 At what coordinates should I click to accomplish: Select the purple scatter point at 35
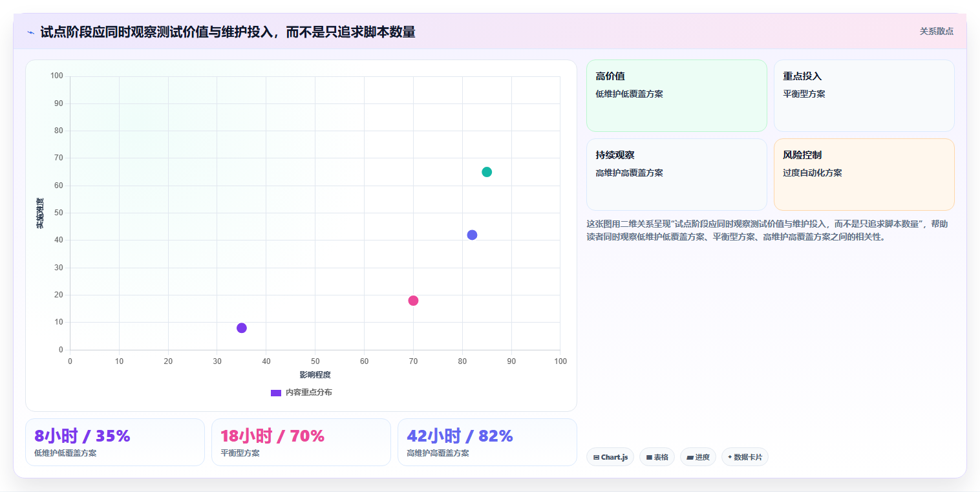tap(242, 328)
